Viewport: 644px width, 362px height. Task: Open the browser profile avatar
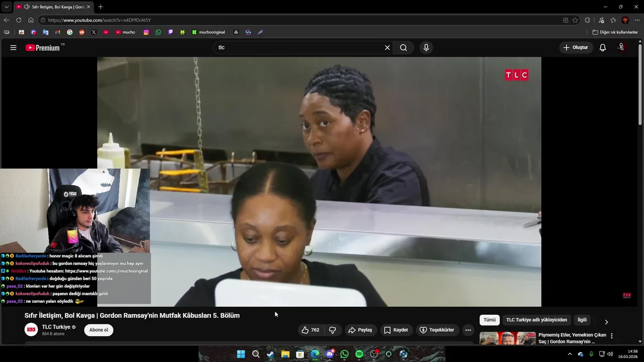pos(625,20)
